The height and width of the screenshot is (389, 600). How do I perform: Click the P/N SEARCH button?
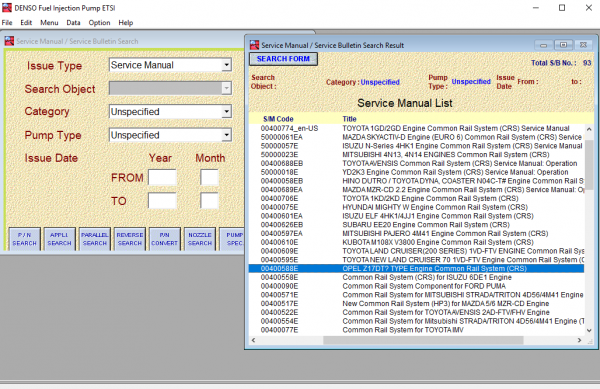pyautogui.click(x=24, y=239)
